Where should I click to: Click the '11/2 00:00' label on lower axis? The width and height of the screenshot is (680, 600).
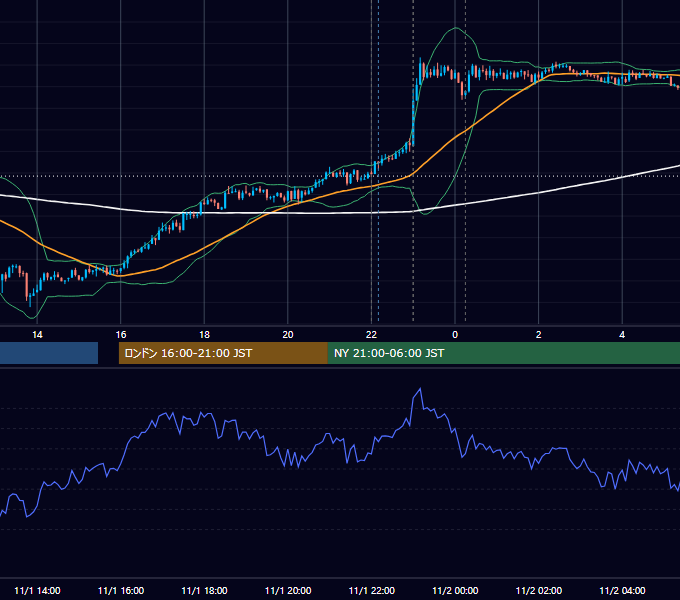[x=455, y=590]
